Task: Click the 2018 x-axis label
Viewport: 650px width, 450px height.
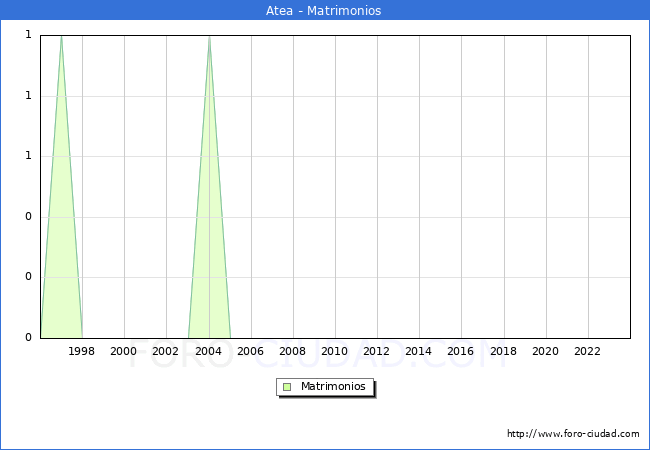Action: coord(504,351)
